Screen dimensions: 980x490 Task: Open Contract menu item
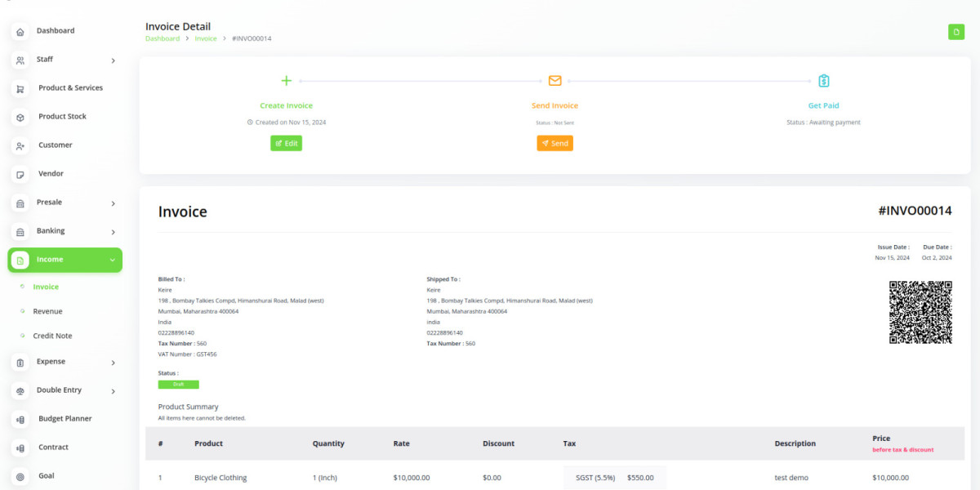click(54, 447)
